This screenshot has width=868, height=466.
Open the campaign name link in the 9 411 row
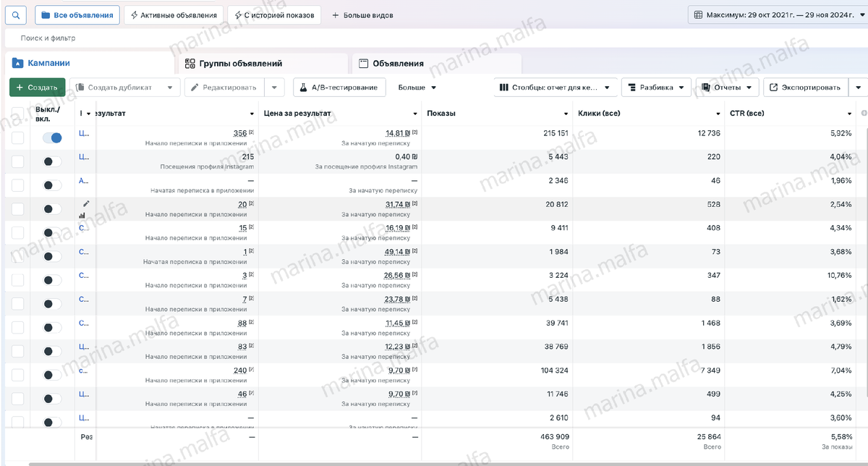[x=83, y=228]
